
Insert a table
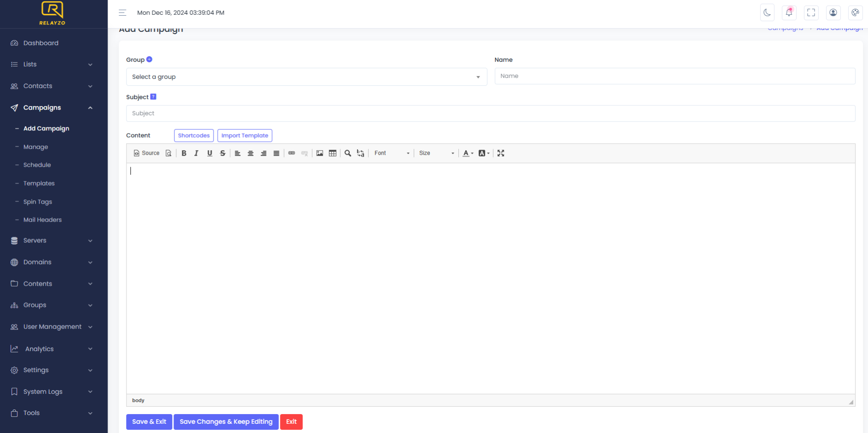click(332, 153)
